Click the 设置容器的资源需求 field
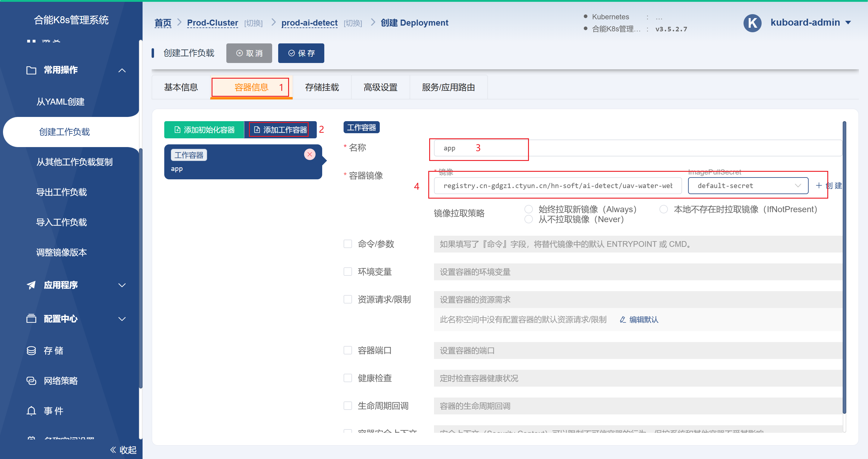868x459 pixels. (x=638, y=300)
